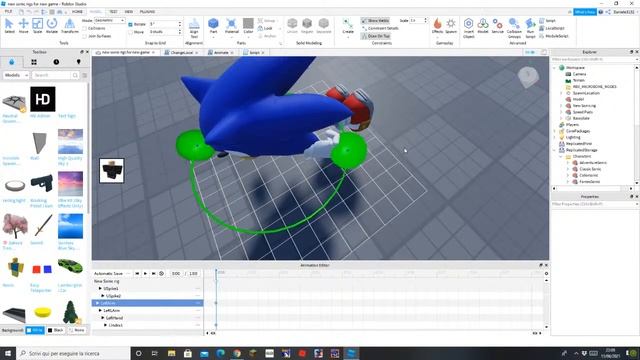Open the Windows Start menu
Viewport: 640px width, 360px height.
coord(8,353)
